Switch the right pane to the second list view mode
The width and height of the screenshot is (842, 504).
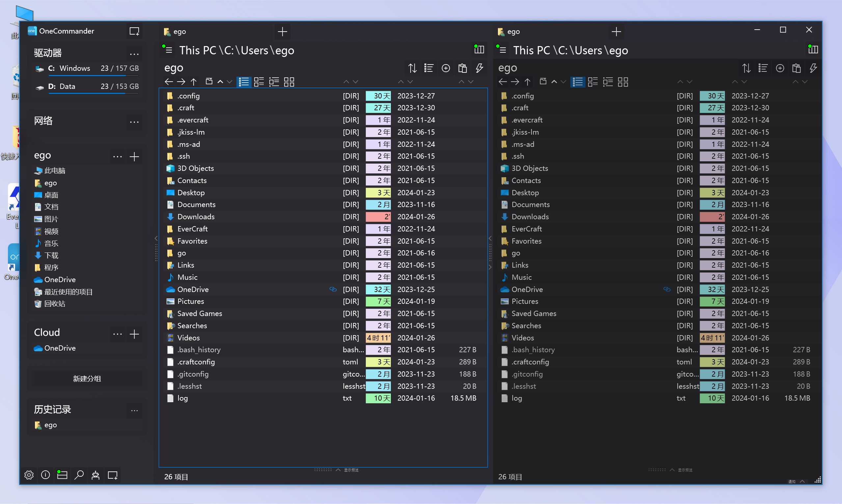(593, 82)
